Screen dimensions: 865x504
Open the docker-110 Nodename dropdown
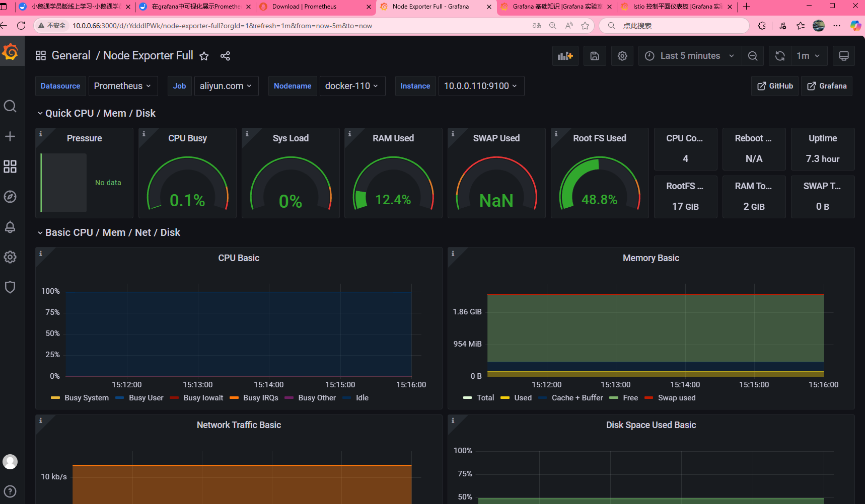click(352, 86)
